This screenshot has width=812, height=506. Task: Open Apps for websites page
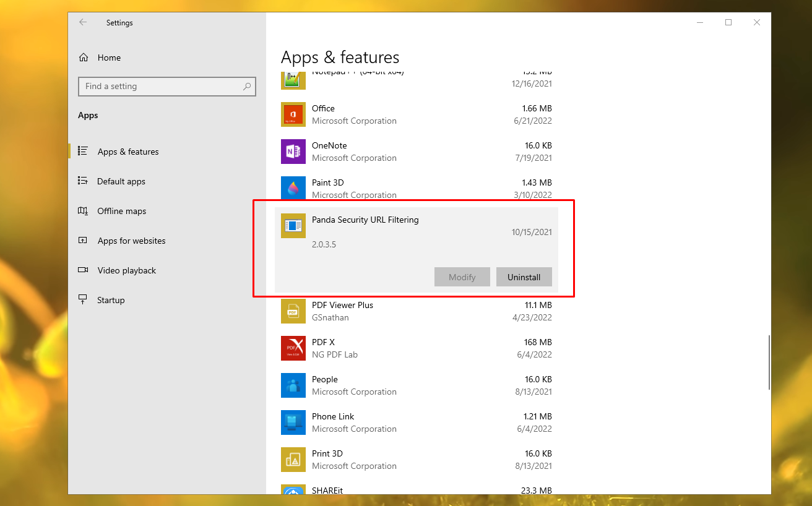[131, 241]
